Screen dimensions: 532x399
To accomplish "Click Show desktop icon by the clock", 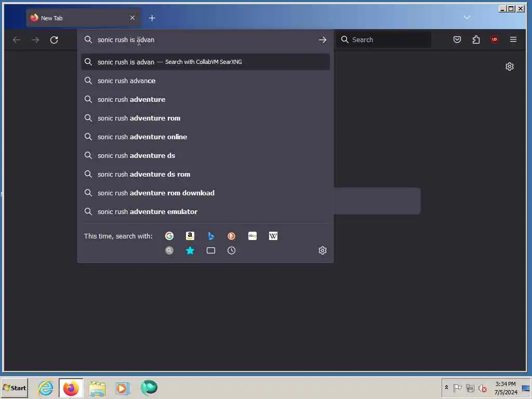I will click(526, 388).
